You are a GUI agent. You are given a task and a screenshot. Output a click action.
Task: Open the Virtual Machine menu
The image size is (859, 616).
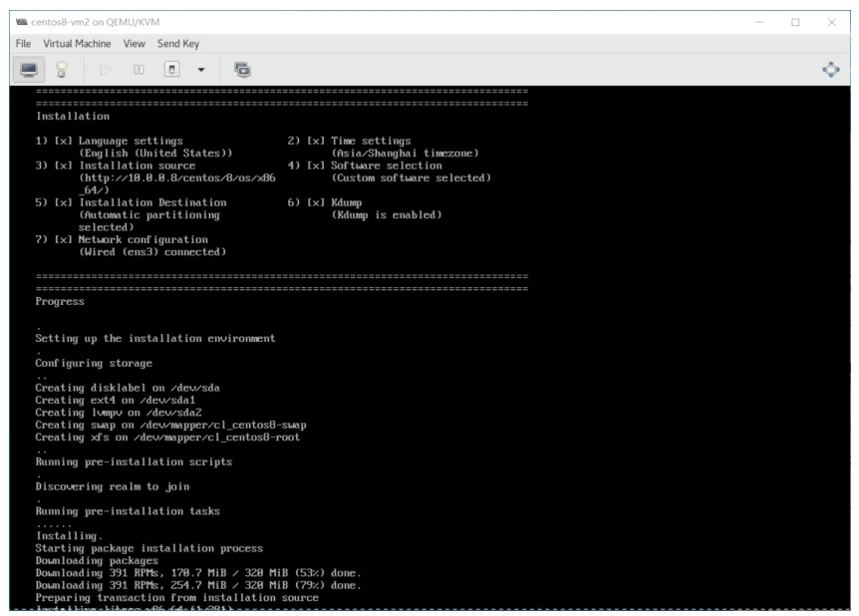[x=78, y=43]
